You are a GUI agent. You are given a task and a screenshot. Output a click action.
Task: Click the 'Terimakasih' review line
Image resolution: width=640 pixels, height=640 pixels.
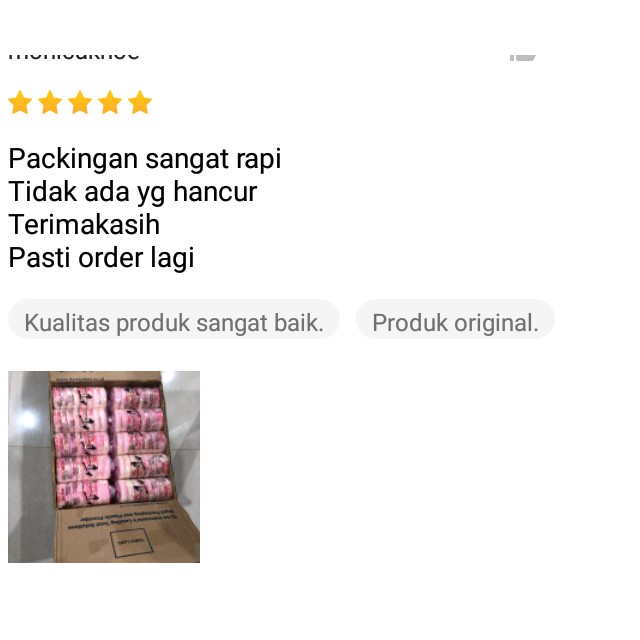(x=84, y=224)
